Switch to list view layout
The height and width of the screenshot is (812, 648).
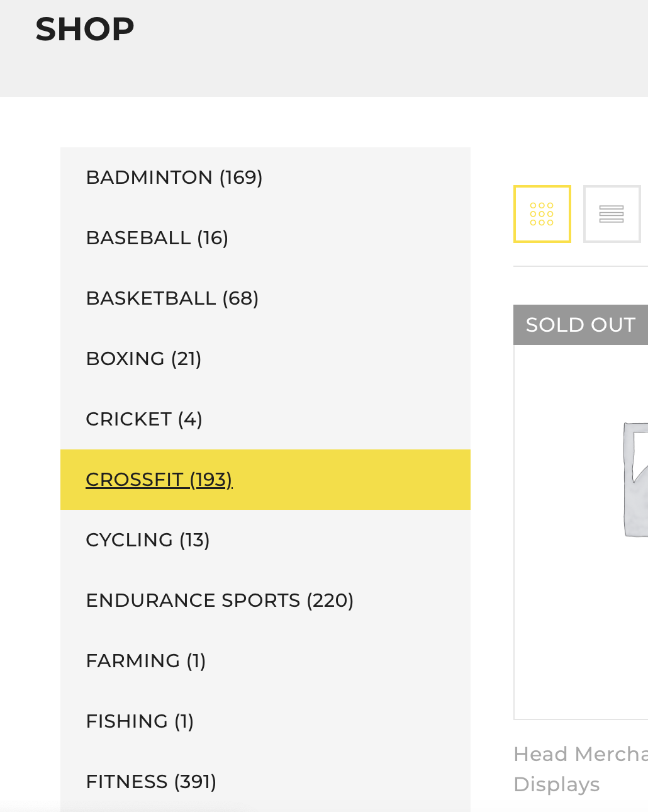click(611, 214)
